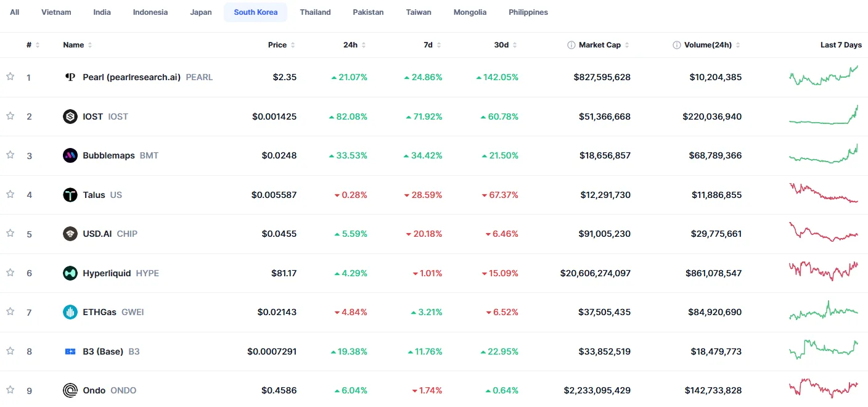Image resolution: width=868 pixels, height=407 pixels.
Task: Star Hyperliquid for the watchlist
Action: point(10,273)
